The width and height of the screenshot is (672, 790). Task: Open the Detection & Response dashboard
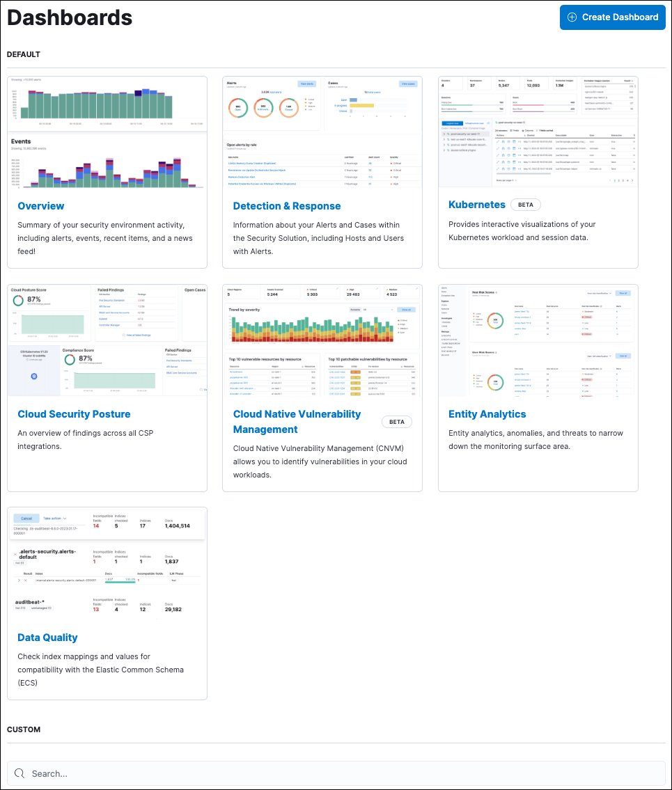tap(287, 206)
